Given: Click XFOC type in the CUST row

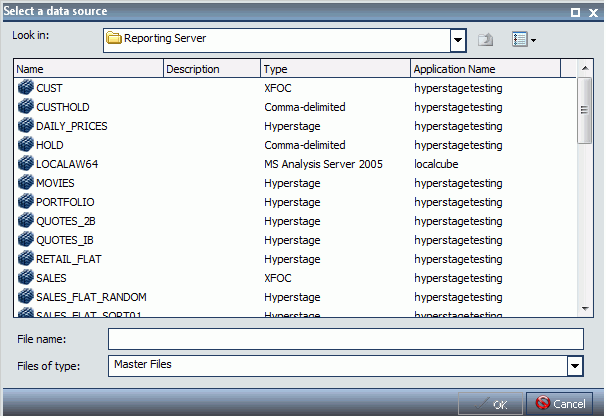Looking at the screenshot, I should click(x=277, y=88).
